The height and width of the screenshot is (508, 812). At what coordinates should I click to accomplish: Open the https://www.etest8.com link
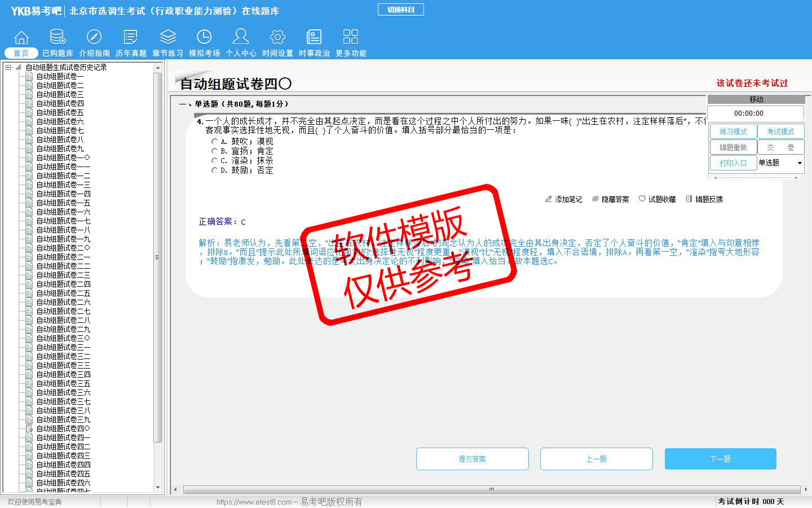(254, 502)
